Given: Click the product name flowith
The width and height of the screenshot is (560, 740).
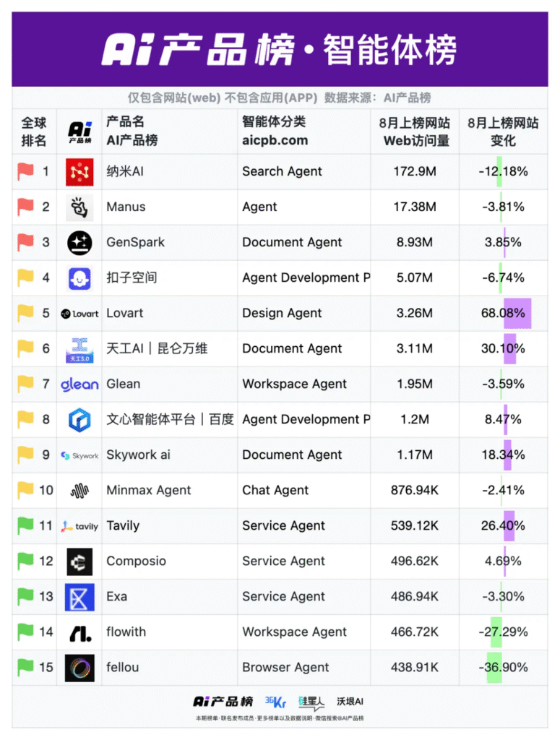Looking at the screenshot, I should tap(126, 632).
